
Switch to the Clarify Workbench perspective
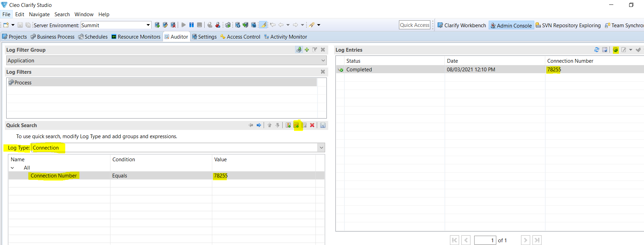pos(462,25)
